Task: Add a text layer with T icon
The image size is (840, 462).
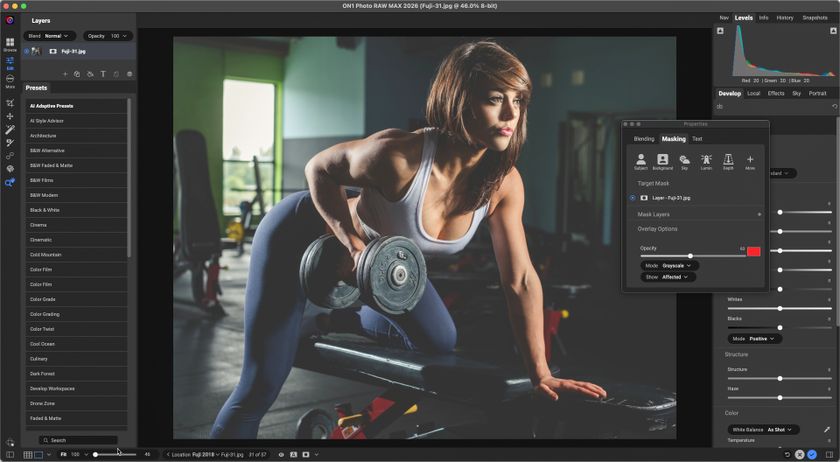Action: pyautogui.click(x=103, y=74)
